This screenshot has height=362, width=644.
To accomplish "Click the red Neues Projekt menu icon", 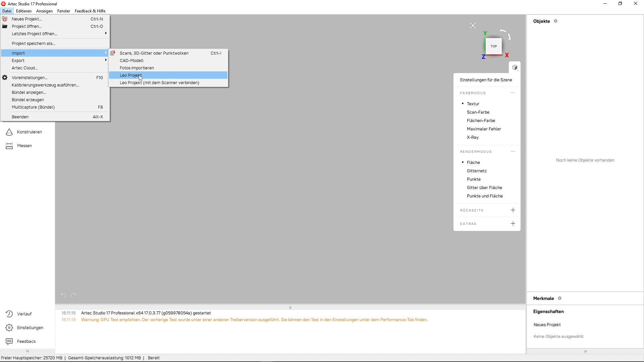I will tap(5, 19).
